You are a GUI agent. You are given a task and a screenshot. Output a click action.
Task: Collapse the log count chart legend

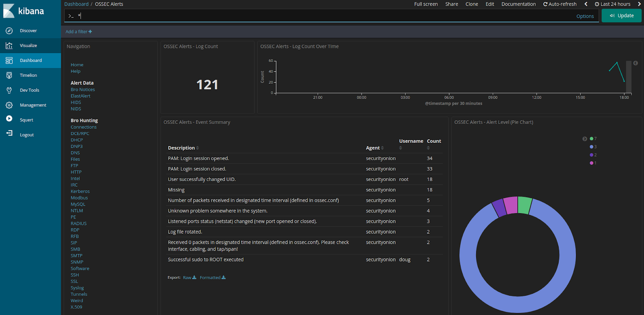(x=636, y=63)
